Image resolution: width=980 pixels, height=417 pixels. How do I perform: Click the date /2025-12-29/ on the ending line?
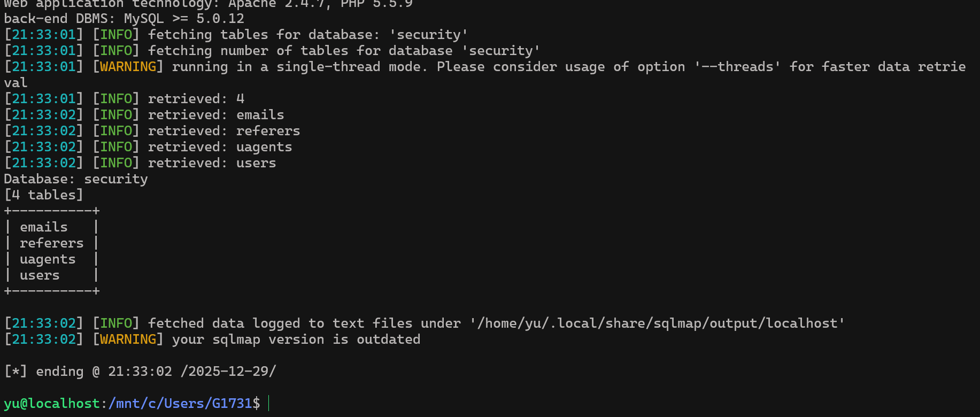tap(228, 372)
